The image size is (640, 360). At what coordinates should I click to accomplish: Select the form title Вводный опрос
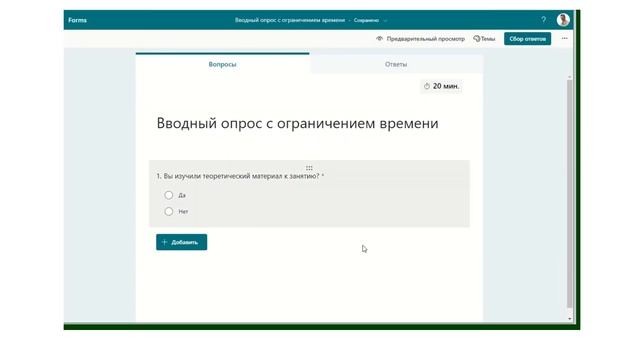tap(297, 123)
